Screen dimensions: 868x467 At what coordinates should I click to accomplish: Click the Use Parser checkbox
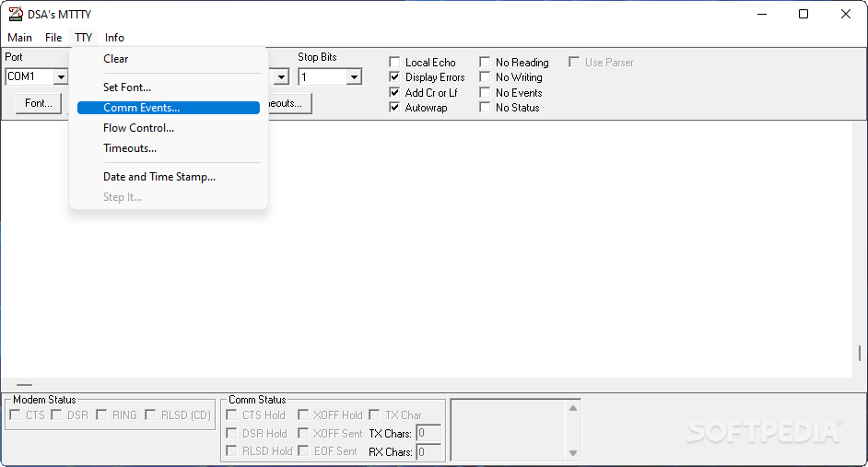coord(574,62)
